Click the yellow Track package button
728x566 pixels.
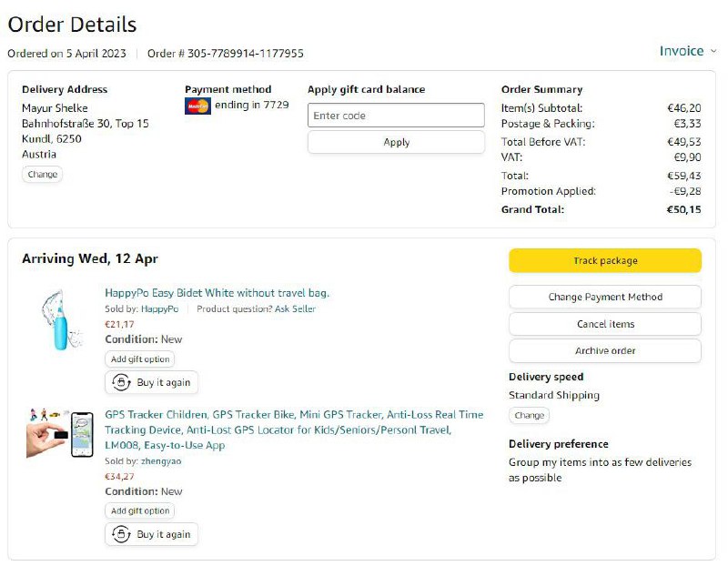pos(604,261)
